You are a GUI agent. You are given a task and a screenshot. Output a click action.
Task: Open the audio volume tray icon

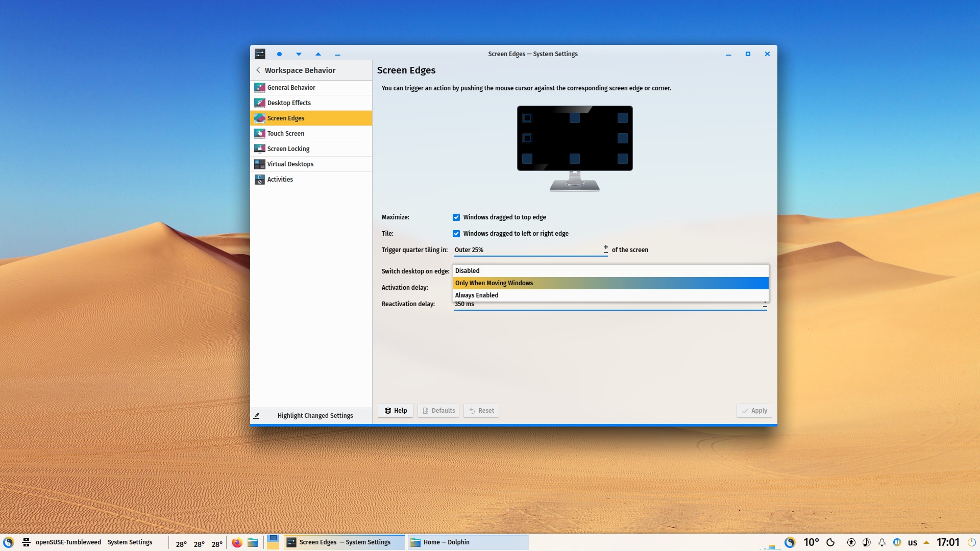coord(866,542)
